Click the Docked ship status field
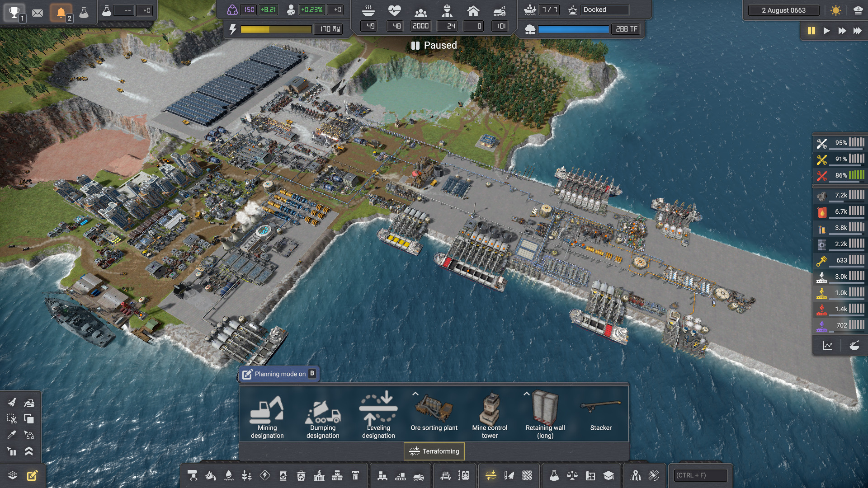This screenshot has height=488, width=868. (x=606, y=10)
